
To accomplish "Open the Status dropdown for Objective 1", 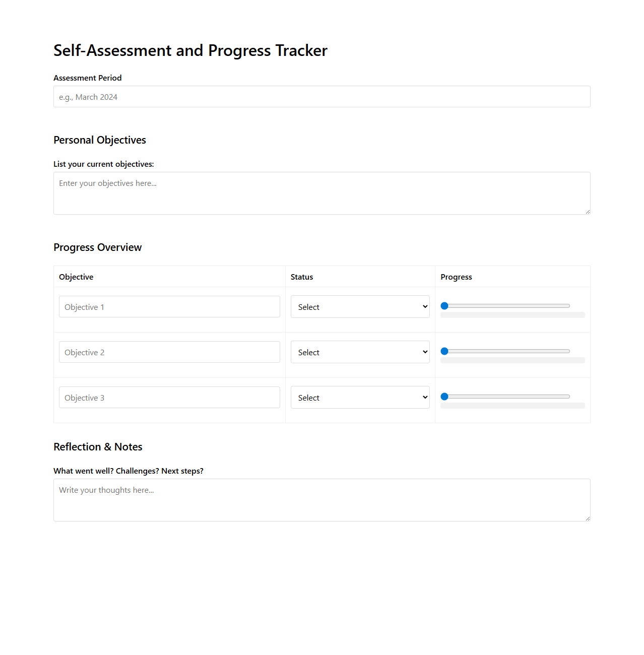I will [x=359, y=306].
